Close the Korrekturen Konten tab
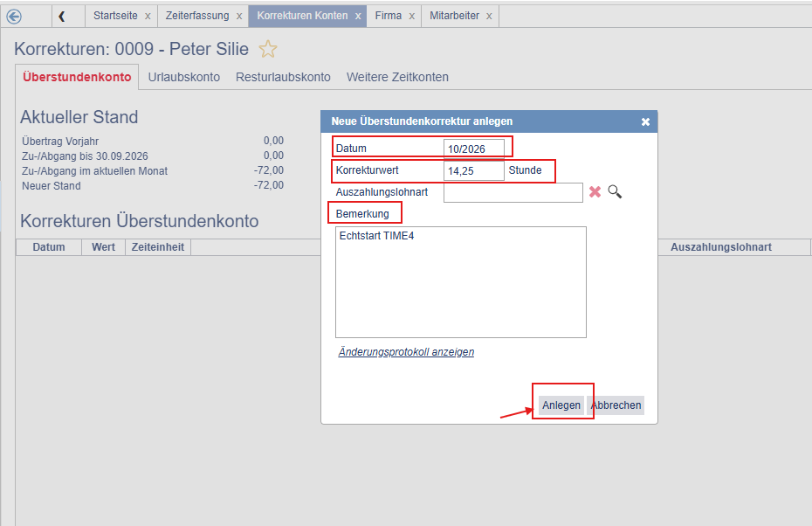812x526 pixels. 358,16
